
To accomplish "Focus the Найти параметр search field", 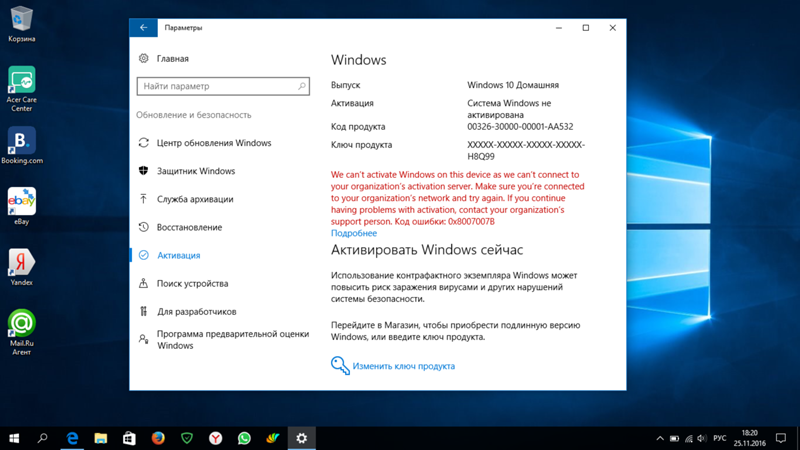I will [223, 86].
